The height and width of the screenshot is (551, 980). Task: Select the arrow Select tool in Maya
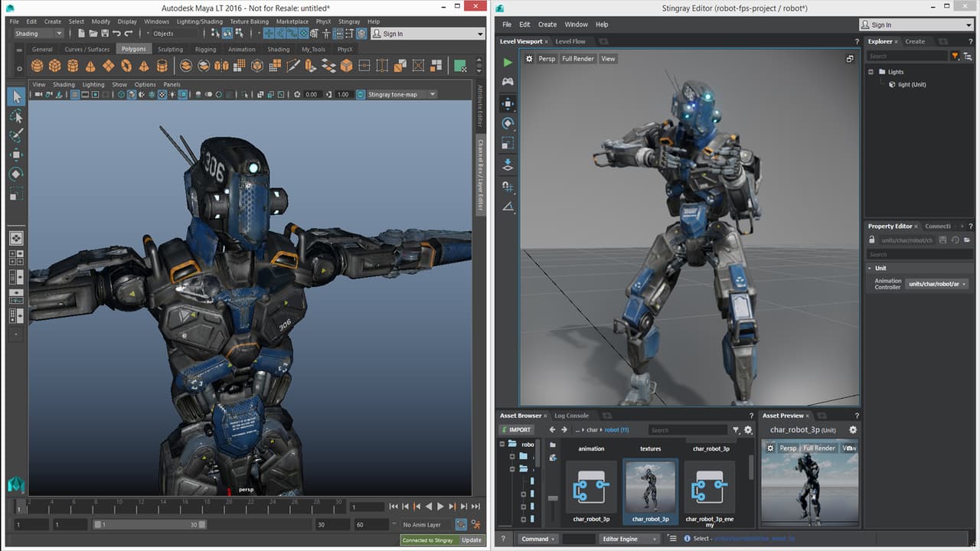coord(16,96)
